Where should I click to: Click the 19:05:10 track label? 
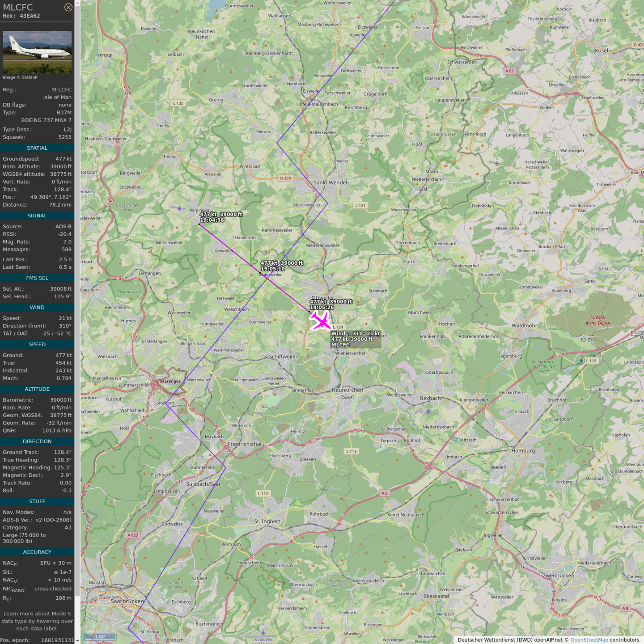click(x=273, y=269)
